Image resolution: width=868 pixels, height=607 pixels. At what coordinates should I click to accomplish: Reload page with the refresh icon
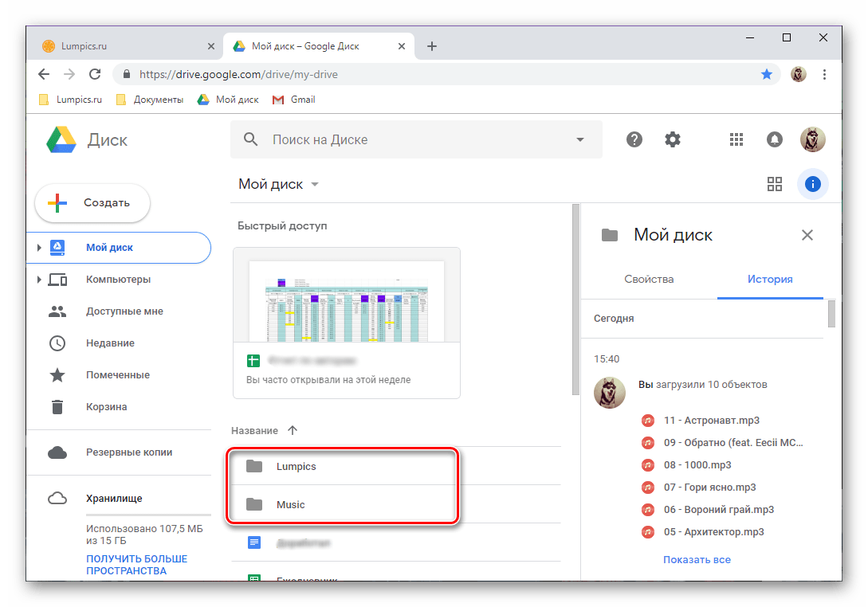(x=95, y=74)
